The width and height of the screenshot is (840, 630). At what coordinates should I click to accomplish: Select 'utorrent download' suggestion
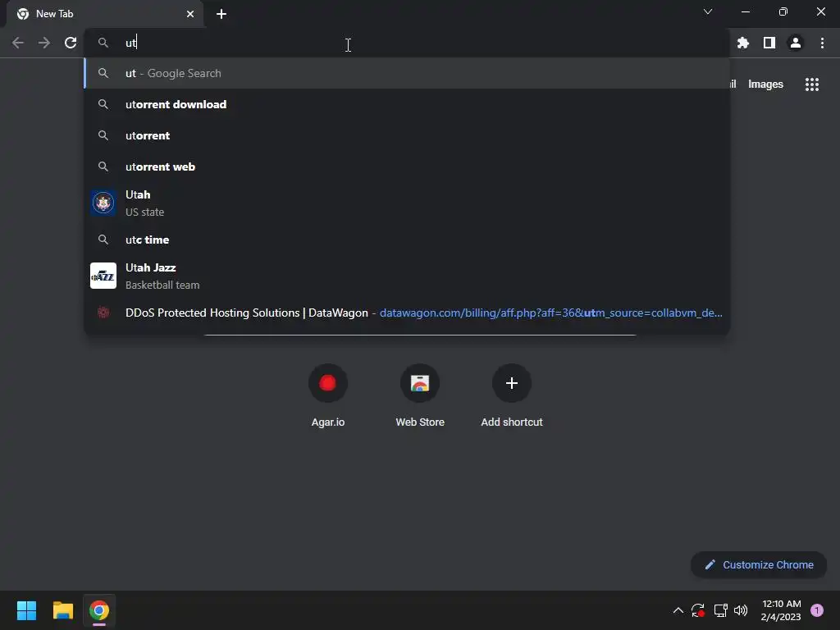click(407, 104)
